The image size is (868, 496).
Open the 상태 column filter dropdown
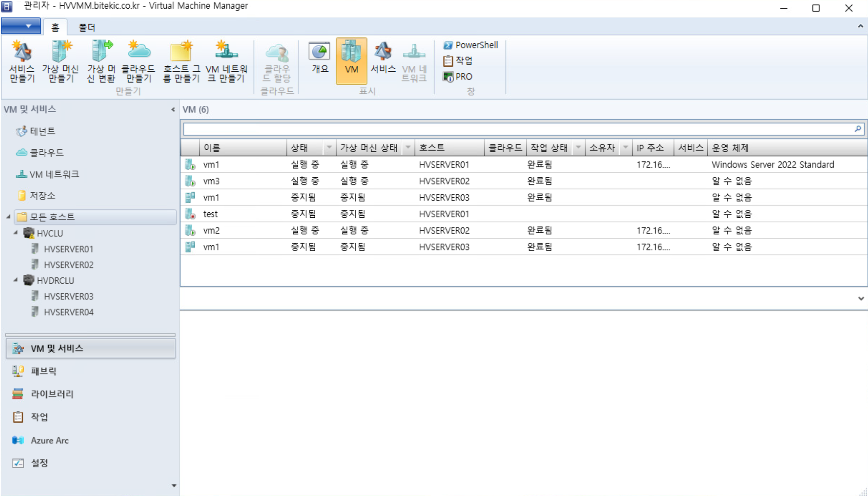coord(329,148)
